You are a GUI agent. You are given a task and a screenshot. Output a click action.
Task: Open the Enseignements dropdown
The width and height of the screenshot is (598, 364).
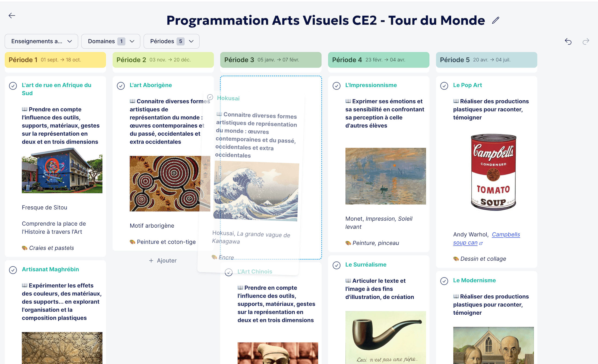(41, 41)
